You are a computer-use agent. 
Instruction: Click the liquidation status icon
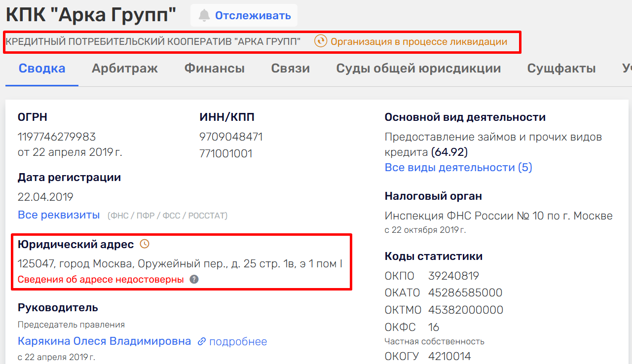[321, 41]
